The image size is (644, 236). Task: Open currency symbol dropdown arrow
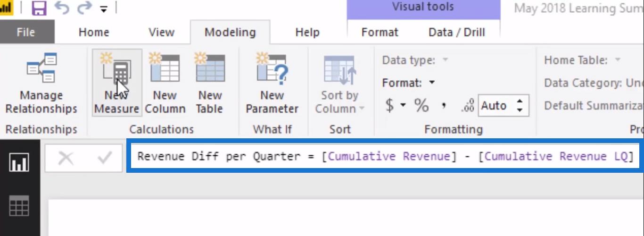(x=403, y=105)
